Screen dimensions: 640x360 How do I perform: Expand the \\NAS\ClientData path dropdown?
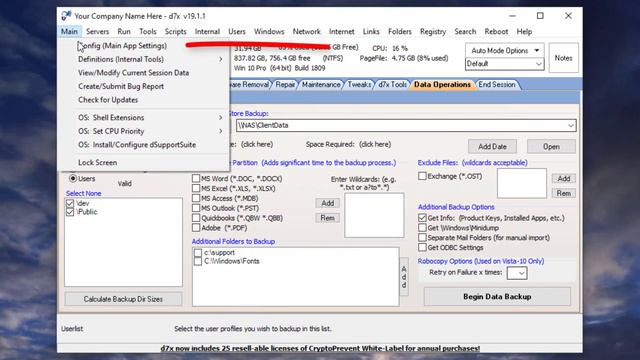[571, 125]
